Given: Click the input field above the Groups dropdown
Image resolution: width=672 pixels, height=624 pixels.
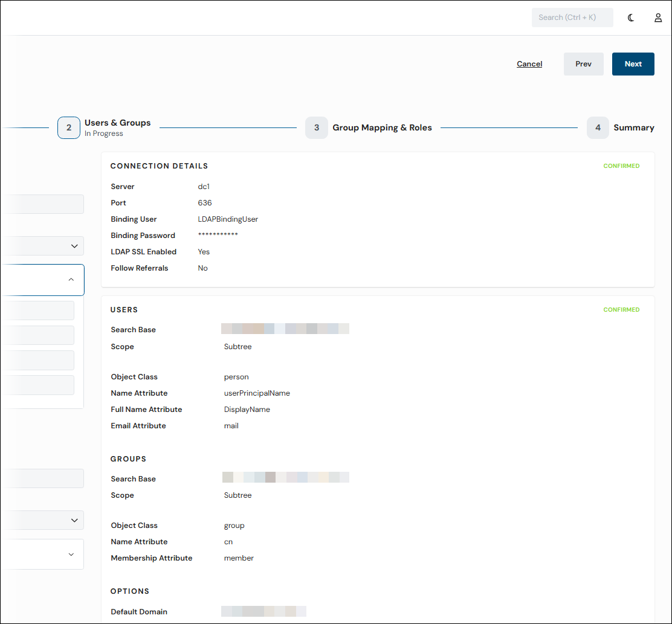Looking at the screenshot, I should [42, 478].
